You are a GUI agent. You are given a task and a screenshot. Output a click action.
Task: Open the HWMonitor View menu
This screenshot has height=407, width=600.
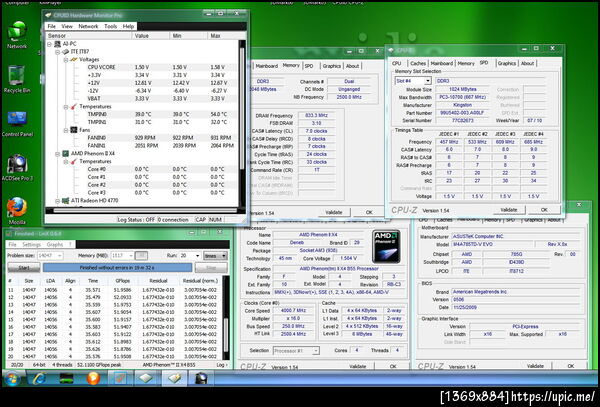click(67, 26)
